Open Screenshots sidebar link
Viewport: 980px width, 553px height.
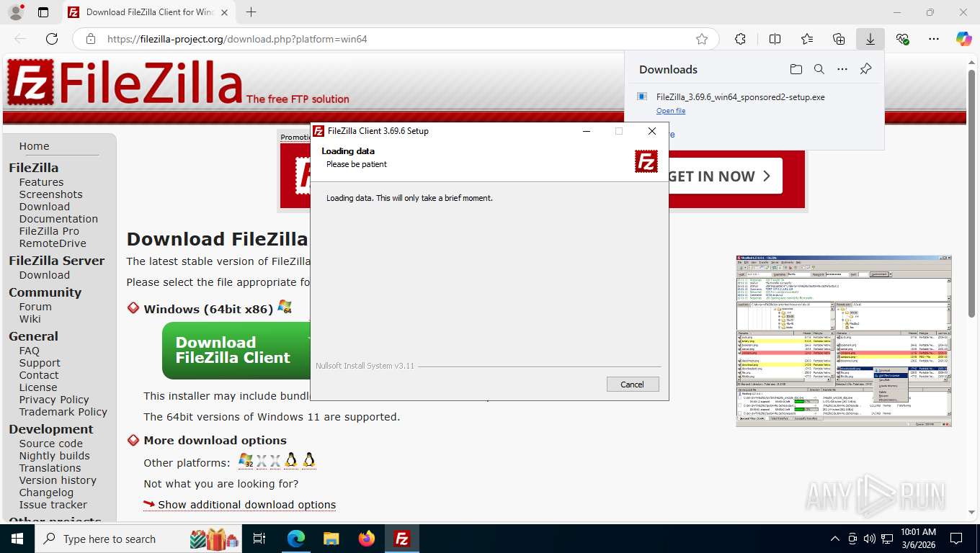click(x=50, y=194)
